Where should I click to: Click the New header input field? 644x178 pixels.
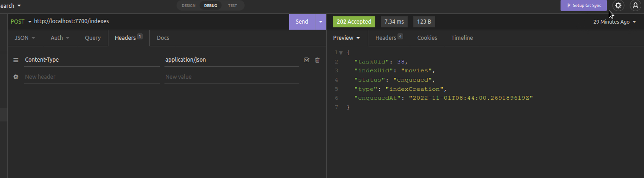(92, 77)
